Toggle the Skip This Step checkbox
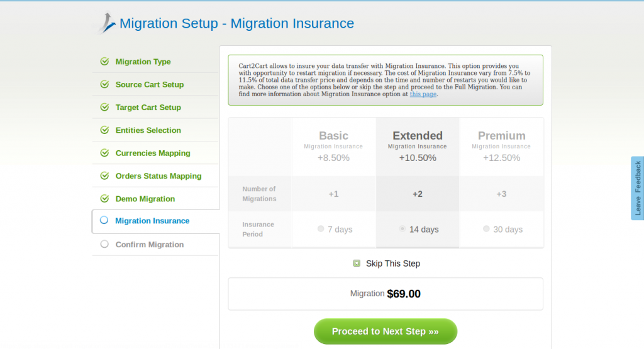Image resolution: width=644 pixels, height=349 pixels. [x=357, y=263]
